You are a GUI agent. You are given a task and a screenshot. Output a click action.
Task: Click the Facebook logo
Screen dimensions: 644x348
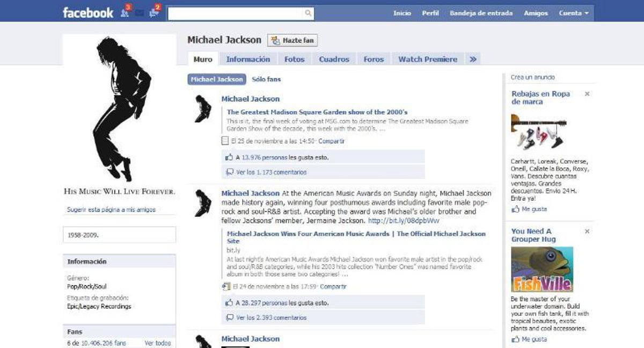point(88,13)
